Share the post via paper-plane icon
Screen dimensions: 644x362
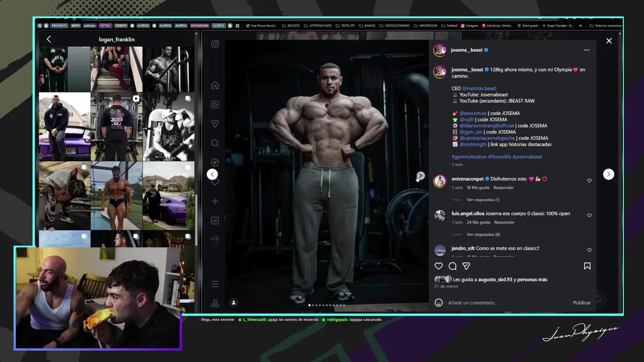click(466, 266)
